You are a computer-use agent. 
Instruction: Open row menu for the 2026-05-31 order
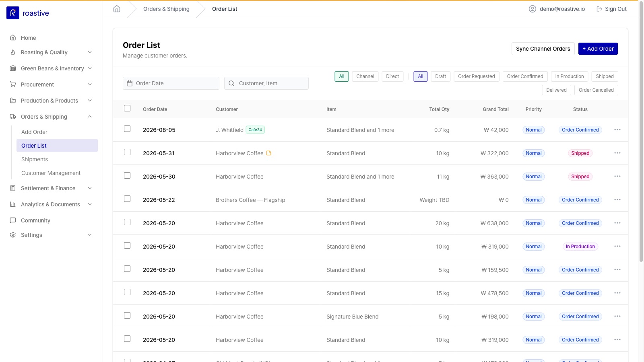[617, 153]
